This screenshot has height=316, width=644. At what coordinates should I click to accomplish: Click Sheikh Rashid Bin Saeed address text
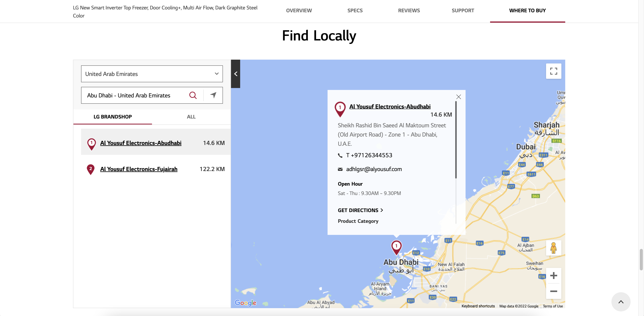point(392,135)
